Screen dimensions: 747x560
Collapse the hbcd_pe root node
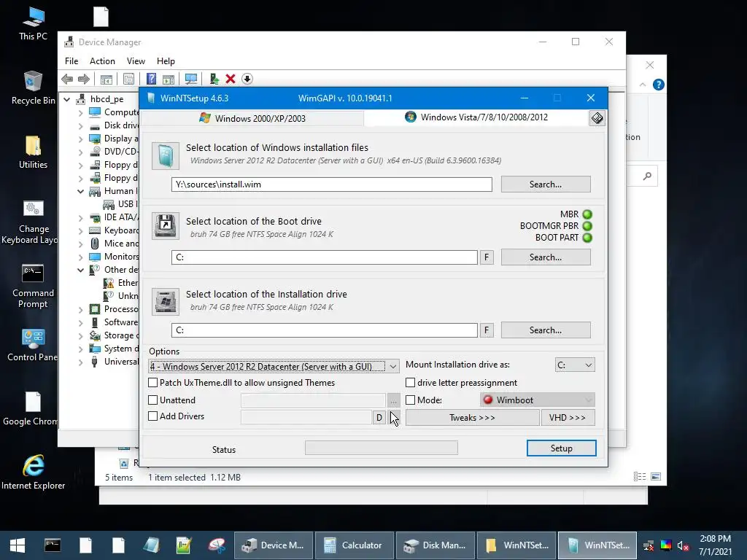click(x=67, y=99)
